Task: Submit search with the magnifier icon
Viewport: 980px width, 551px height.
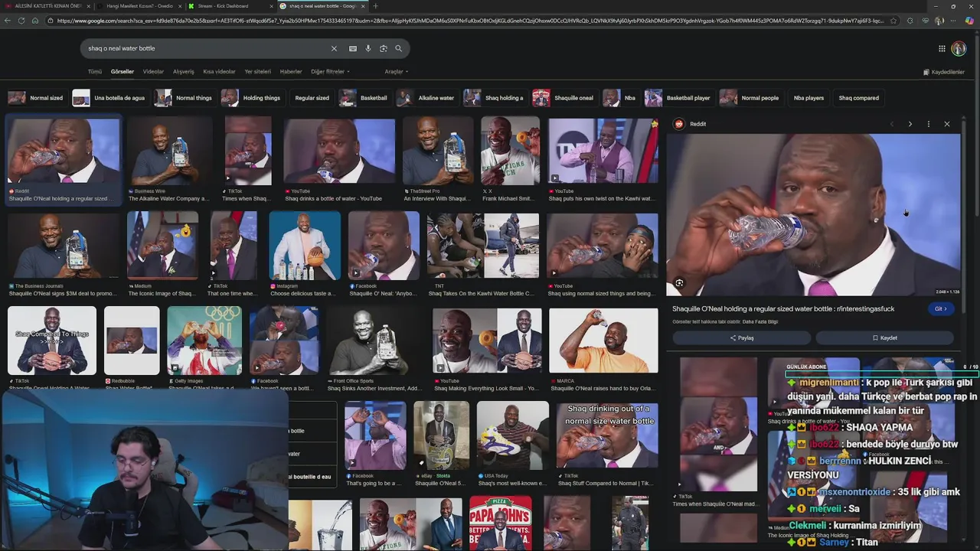Action: 398,48
